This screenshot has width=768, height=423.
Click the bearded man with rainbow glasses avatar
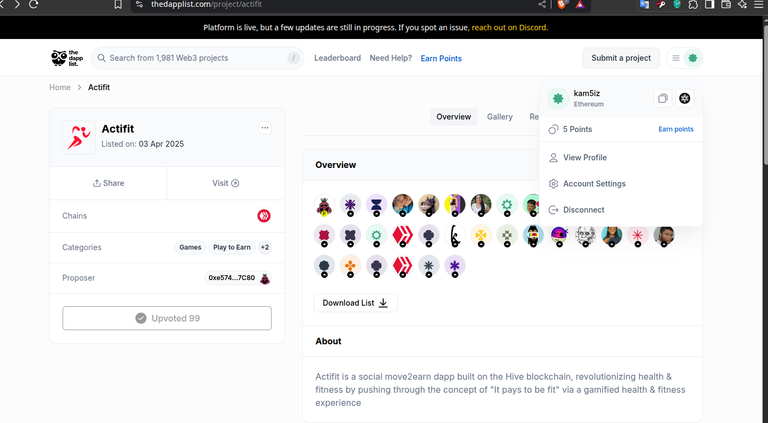(533, 235)
